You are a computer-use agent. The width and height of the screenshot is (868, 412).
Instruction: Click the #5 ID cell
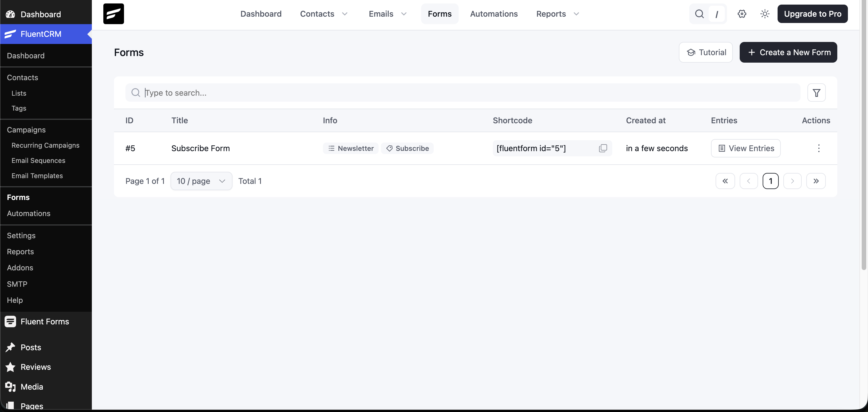[x=130, y=148]
